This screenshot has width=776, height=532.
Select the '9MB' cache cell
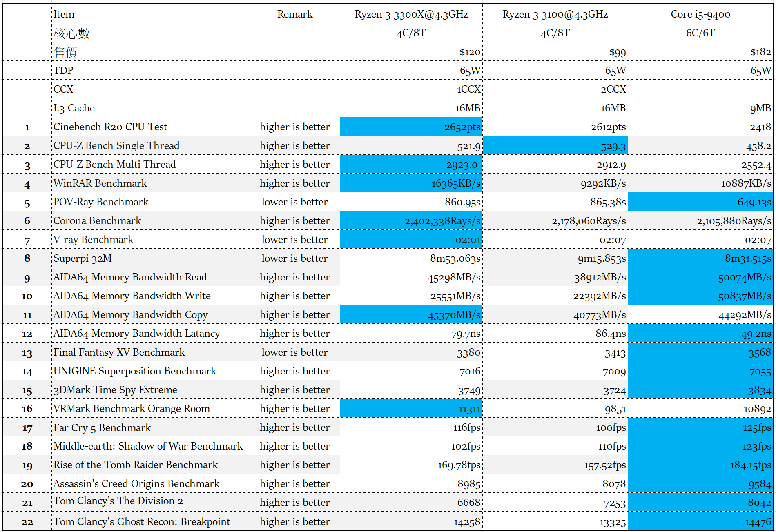tap(700, 108)
